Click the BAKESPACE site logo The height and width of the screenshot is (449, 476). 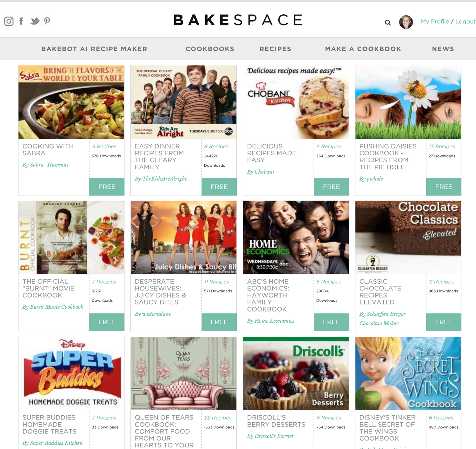(238, 20)
